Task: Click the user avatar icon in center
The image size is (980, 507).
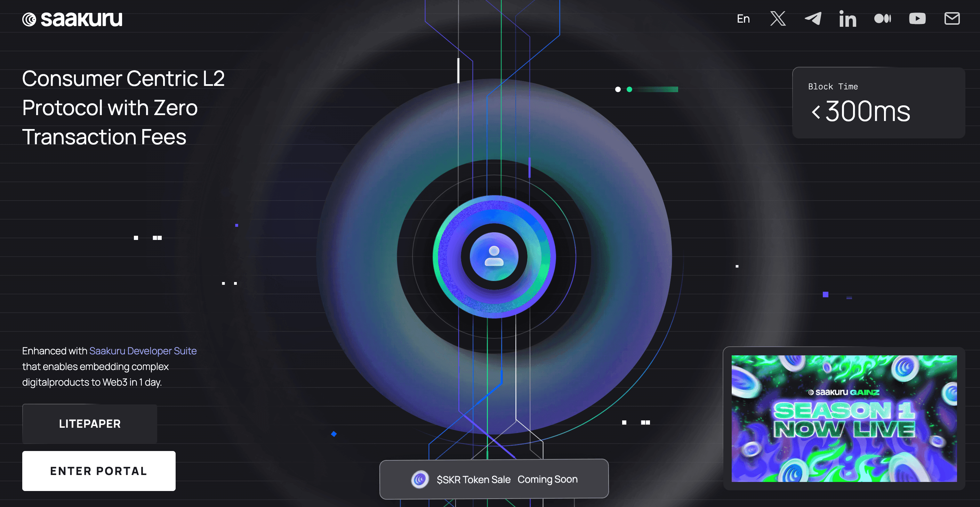Action: coord(494,256)
